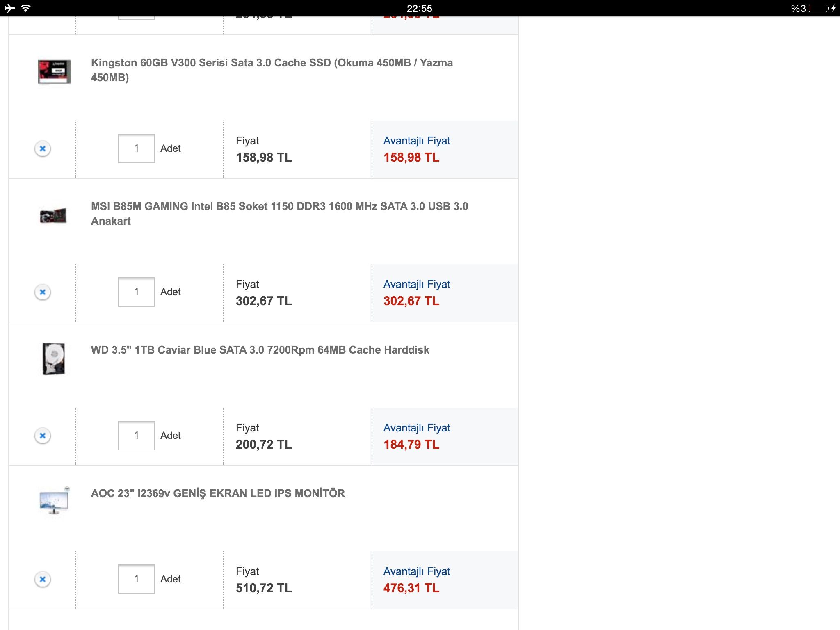Image resolution: width=840 pixels, height=630 pixels.
Task: Tap the 476,31 TL Avantajlı Fiyat
Action: pos(411,588)
